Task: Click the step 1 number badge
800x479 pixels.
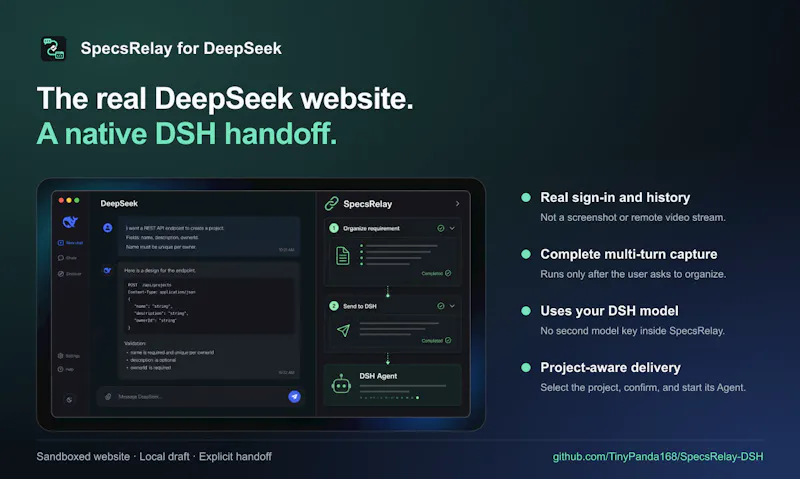Action: [334, 228]
